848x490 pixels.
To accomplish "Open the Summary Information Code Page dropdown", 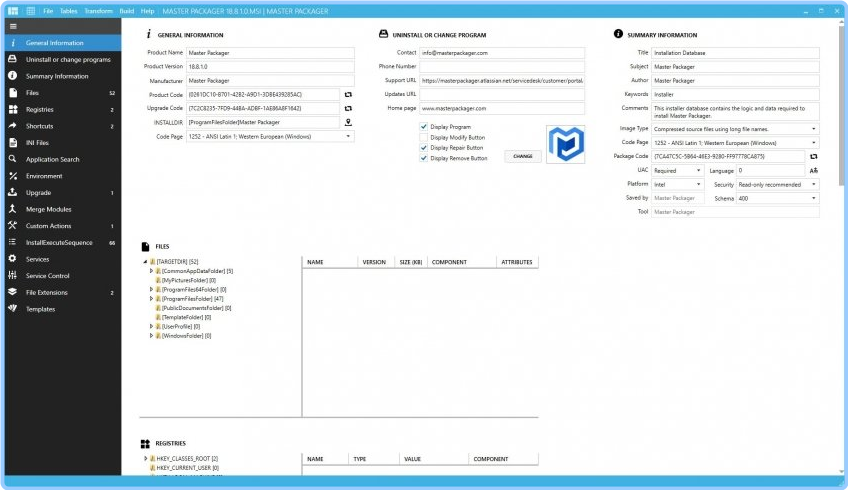I will [x=735, y=143].
